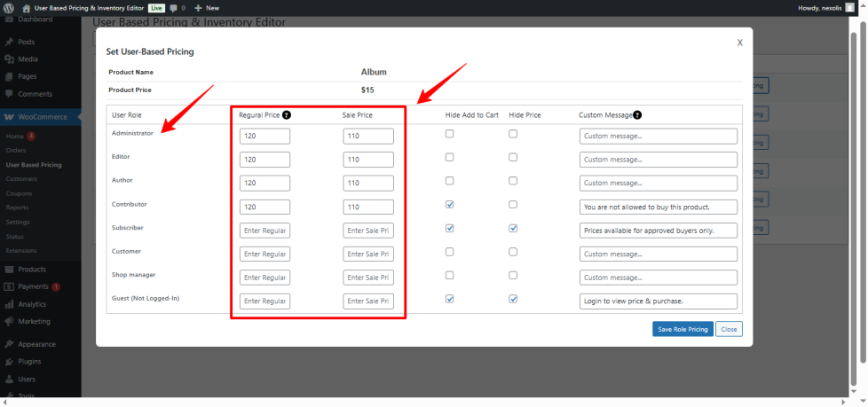Click the comments bubble icon in admin bar
This screenshot has width=868, height=407.
174,8
